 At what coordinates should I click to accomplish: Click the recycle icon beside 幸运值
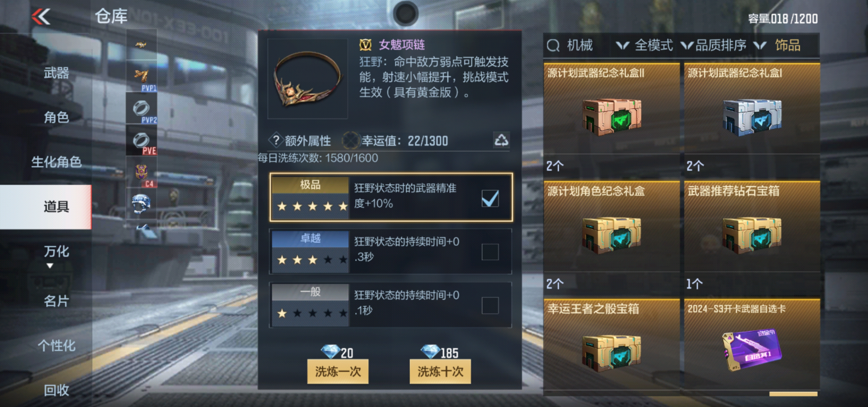point(501,140)
